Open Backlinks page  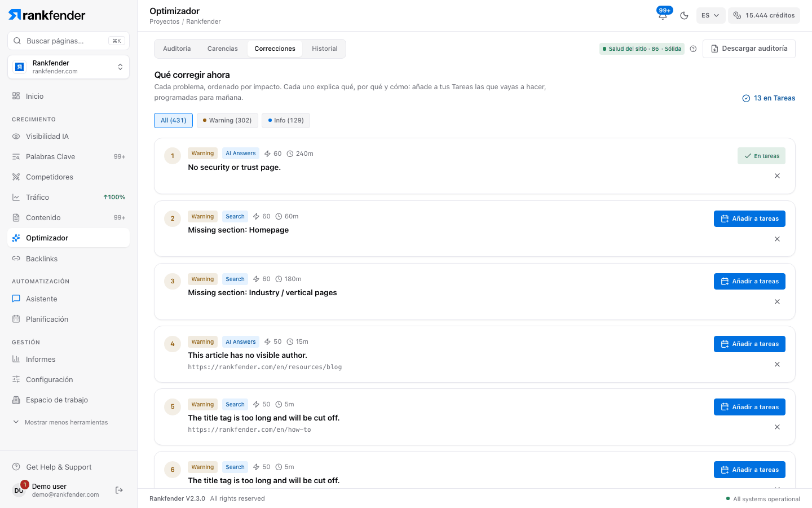tap(68, 259)
